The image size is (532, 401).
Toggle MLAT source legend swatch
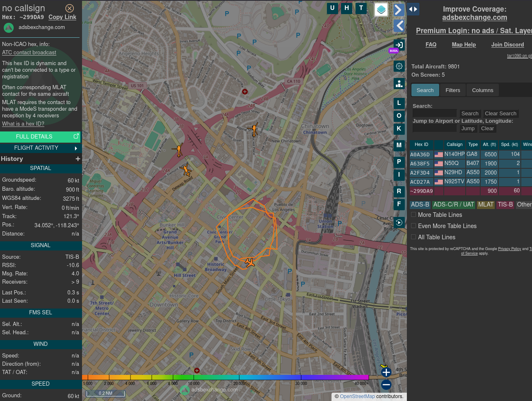pos(486,204)
